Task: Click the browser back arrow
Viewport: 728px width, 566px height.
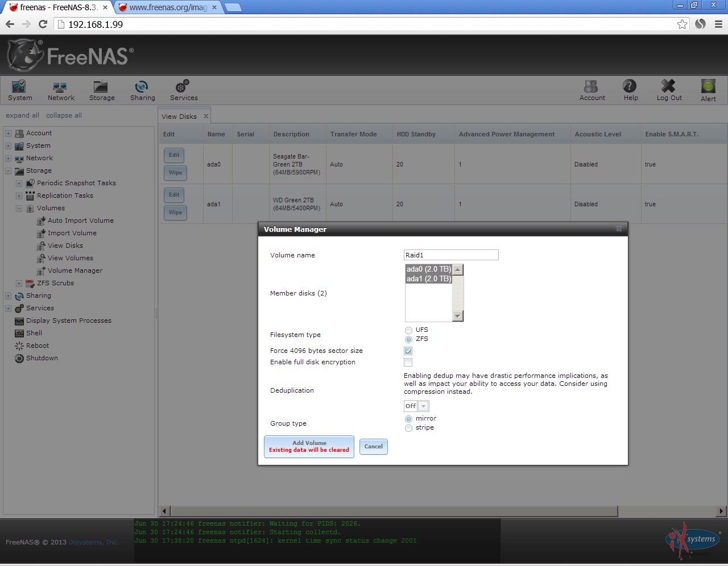Action: [10, 24]
